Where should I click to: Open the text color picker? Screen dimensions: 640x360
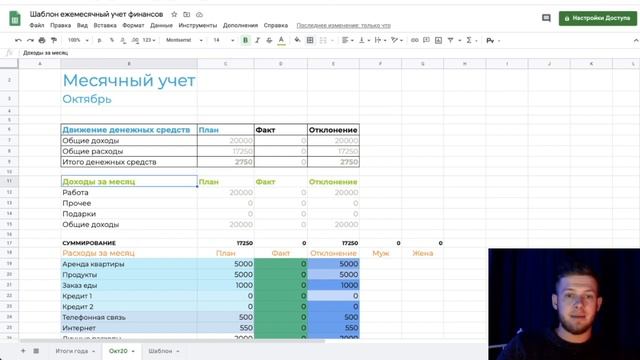[281, 40]
